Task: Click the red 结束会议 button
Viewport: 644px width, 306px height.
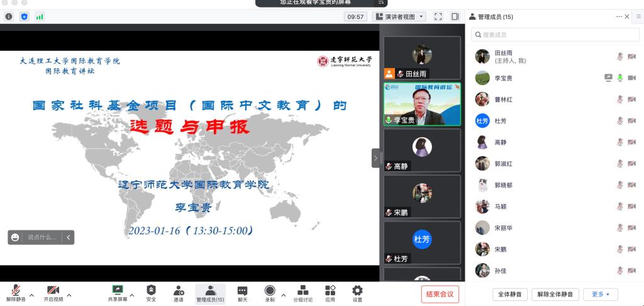Action: coord(440,294)
